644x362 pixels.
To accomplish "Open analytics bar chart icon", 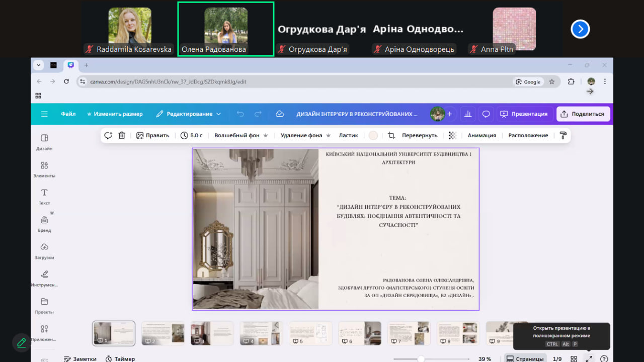I will coord(468,114).
